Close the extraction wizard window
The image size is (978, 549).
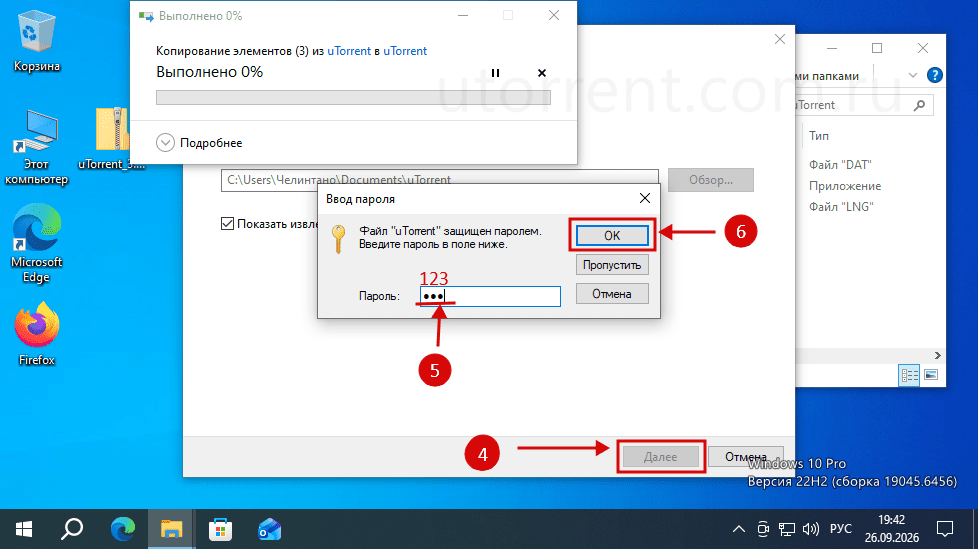(x=780, y=39)
